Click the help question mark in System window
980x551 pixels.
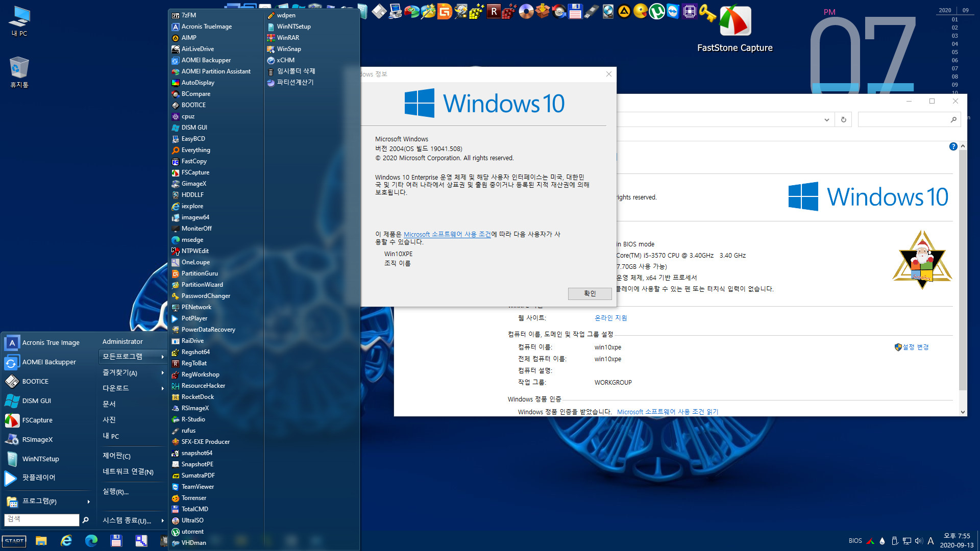click(953, 146)
